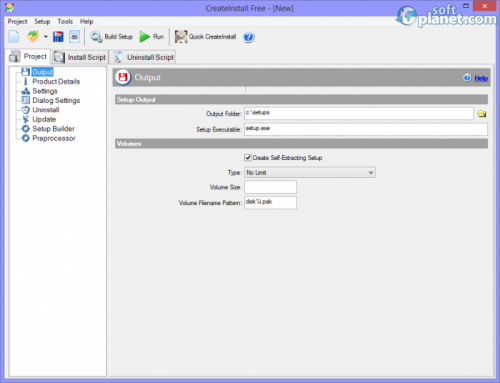Select the Output tree item
Screen dimensions: 500x383
point(43,72)
